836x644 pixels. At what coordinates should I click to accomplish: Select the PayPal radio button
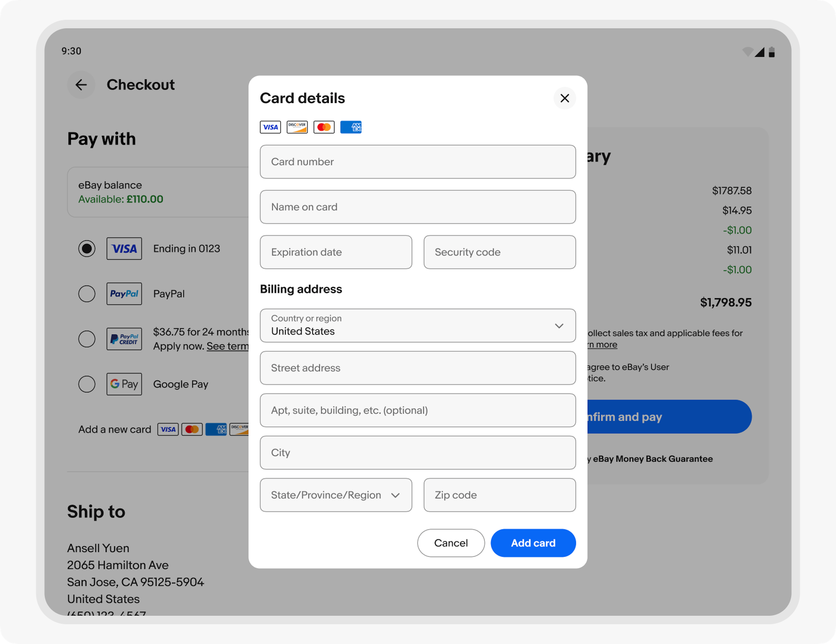87,294
